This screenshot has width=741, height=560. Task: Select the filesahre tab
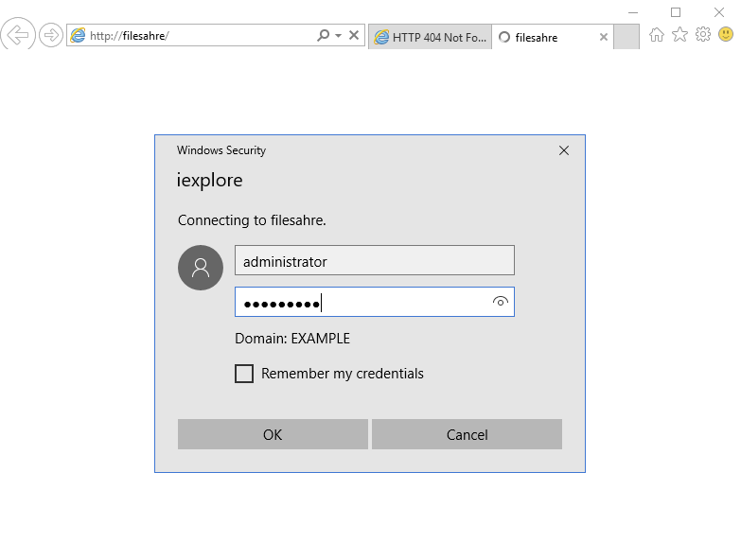click(x=552, y=37)
